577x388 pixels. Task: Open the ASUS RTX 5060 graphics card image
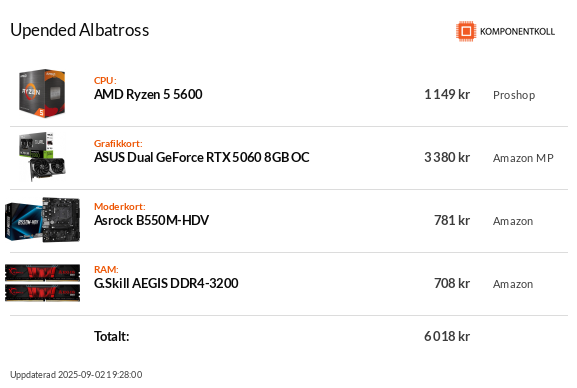coord(42,156)
